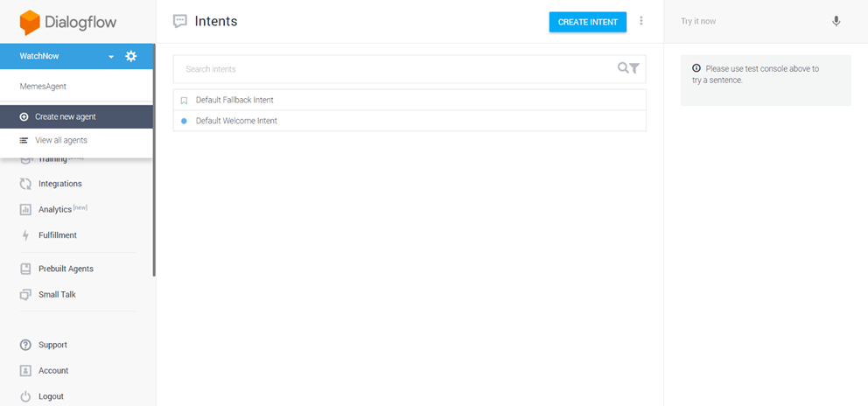
Task: Click the Intents chat bubble header icon
Action: [x=180, y=22]
